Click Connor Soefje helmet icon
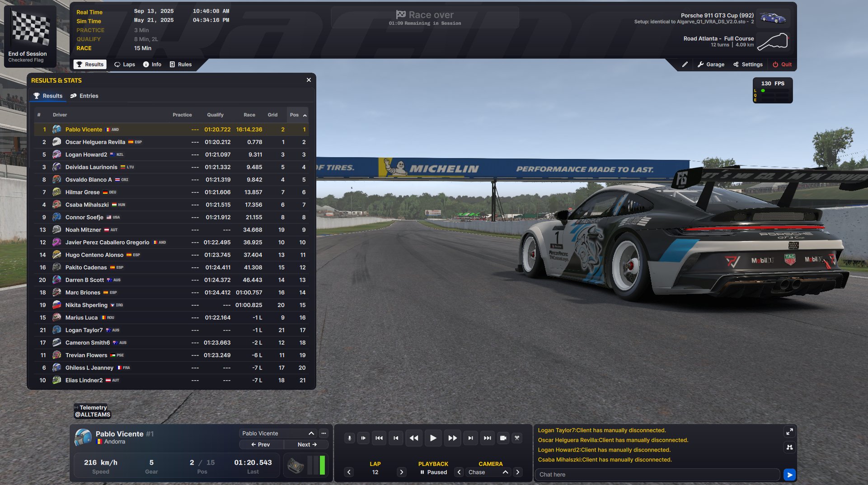This screenshot has height=485, width=868. tap(56, 217)
